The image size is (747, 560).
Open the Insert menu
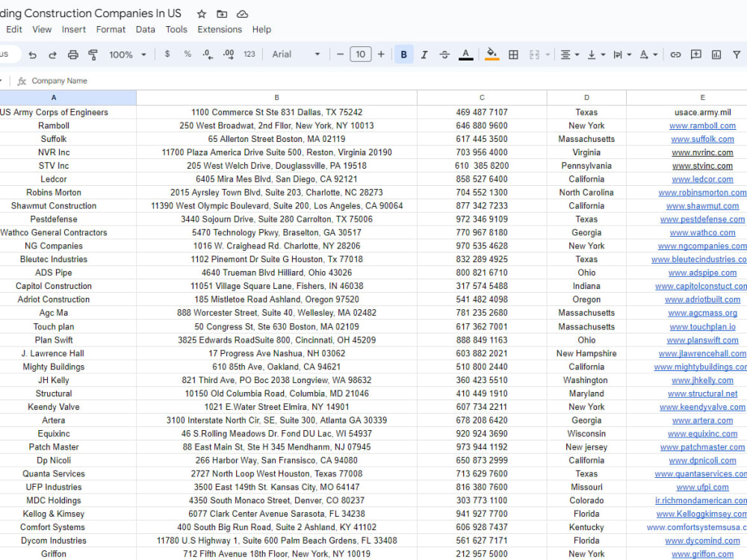pos(73,30)
